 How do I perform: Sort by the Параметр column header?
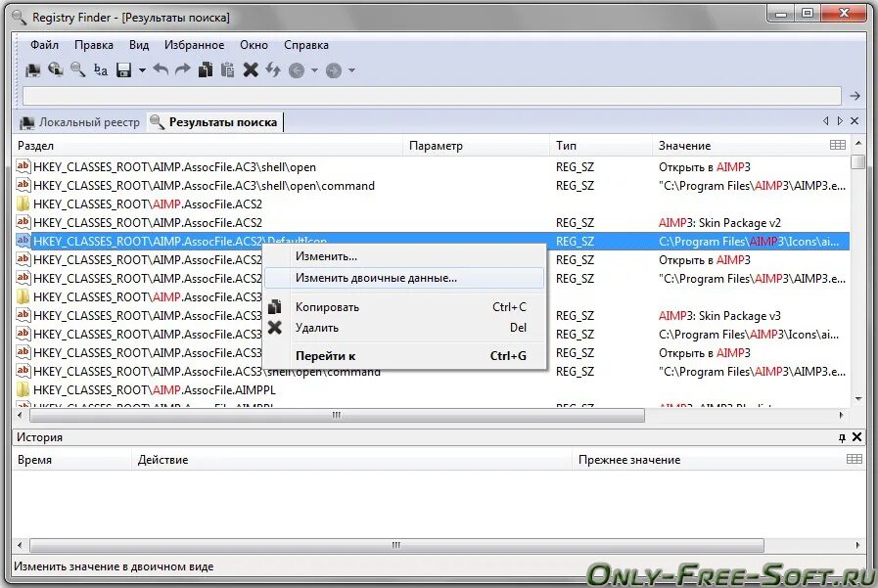(x=477, y=146)
